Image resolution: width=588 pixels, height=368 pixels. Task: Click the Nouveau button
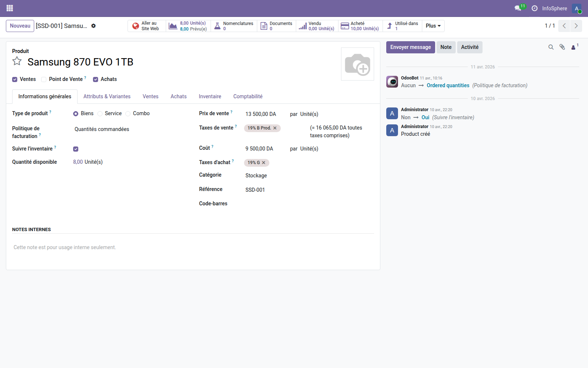point(20,26)
